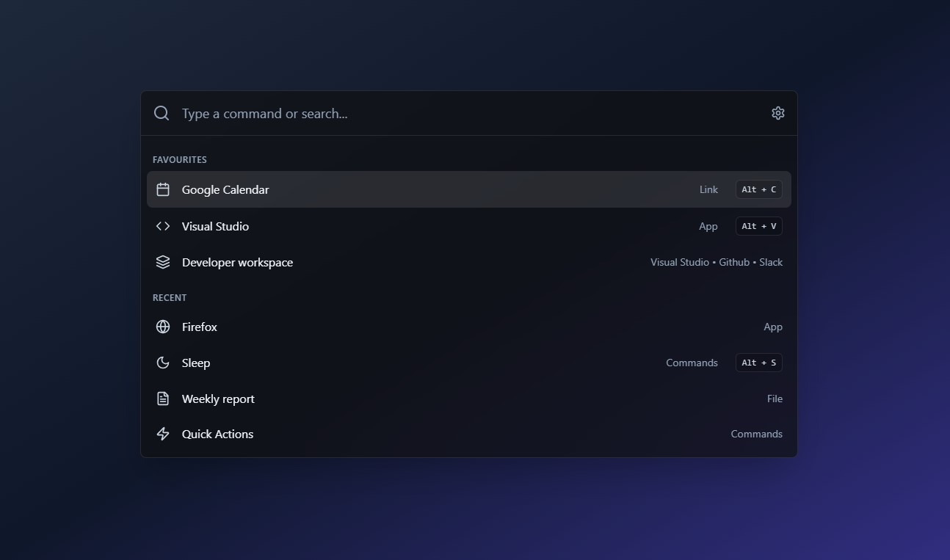This screenshot has width=950, height=560.
Task: Click the magnifying glass search icon
Action: (162, 113)
